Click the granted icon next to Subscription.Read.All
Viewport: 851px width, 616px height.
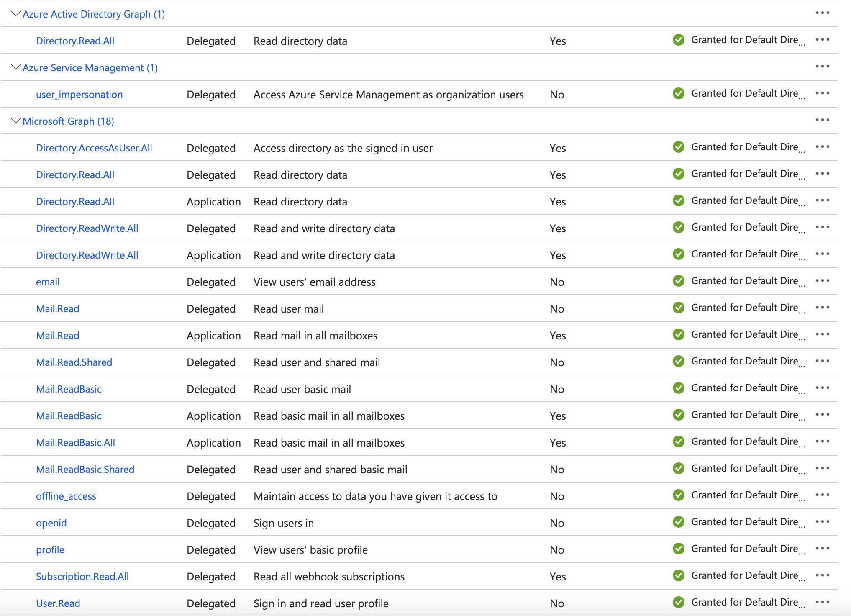point(679,575)
